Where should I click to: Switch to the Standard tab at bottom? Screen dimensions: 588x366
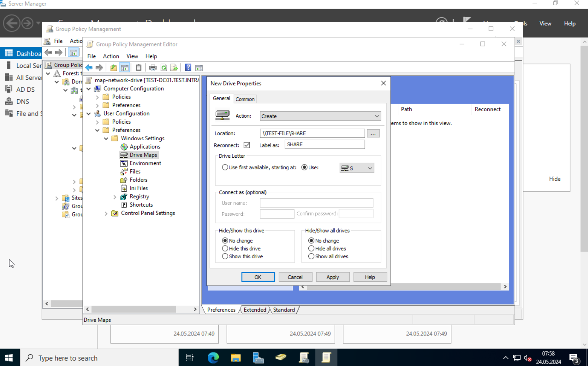coord(284,310)
